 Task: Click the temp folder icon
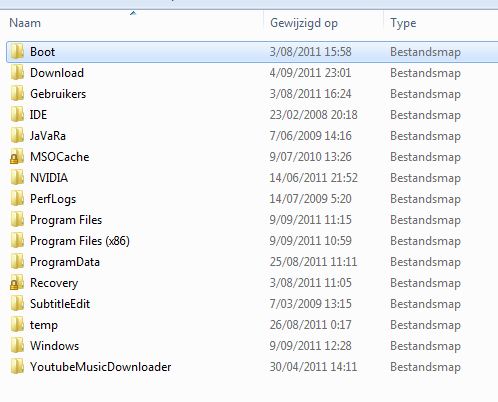(17, 325)
